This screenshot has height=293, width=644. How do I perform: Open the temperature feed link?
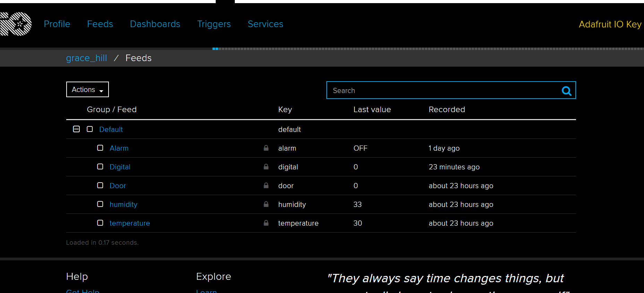[x=130, y=223]
